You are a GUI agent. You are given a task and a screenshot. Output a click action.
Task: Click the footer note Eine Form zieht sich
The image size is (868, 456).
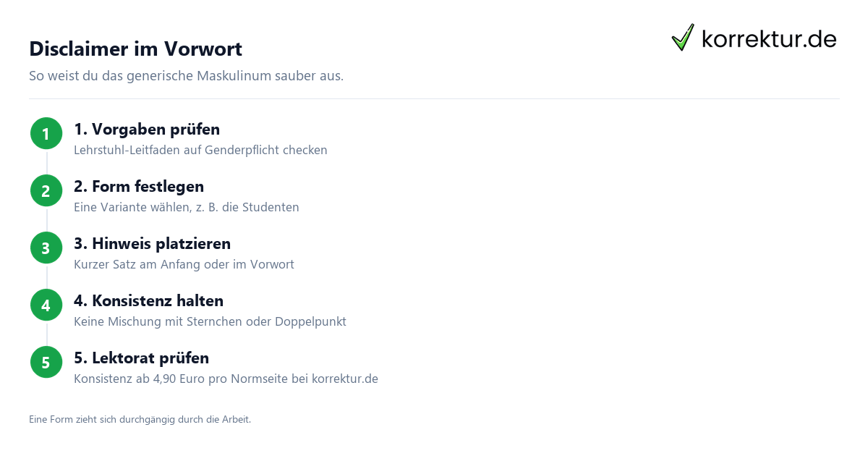pos(140,419)
